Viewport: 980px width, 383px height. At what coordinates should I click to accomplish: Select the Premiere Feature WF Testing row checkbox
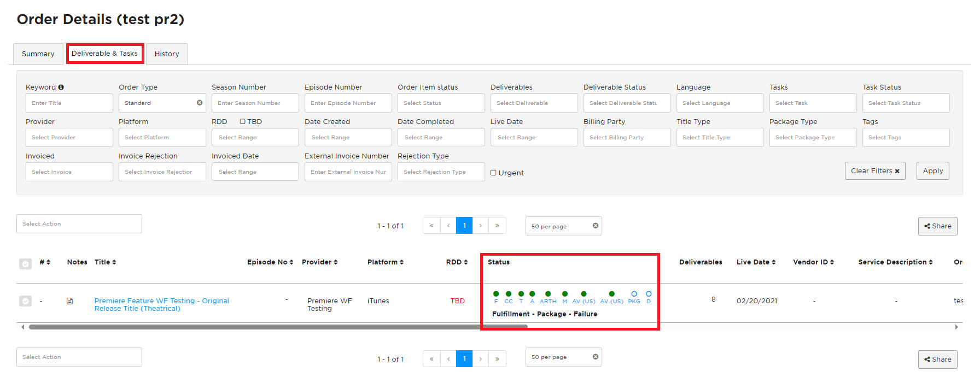click(25, 301)
